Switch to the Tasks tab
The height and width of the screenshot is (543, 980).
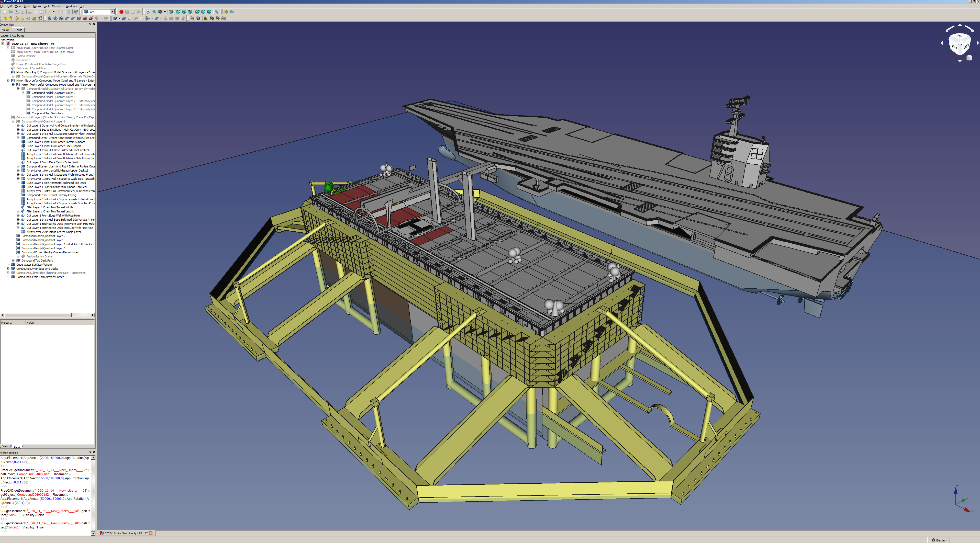19,30
